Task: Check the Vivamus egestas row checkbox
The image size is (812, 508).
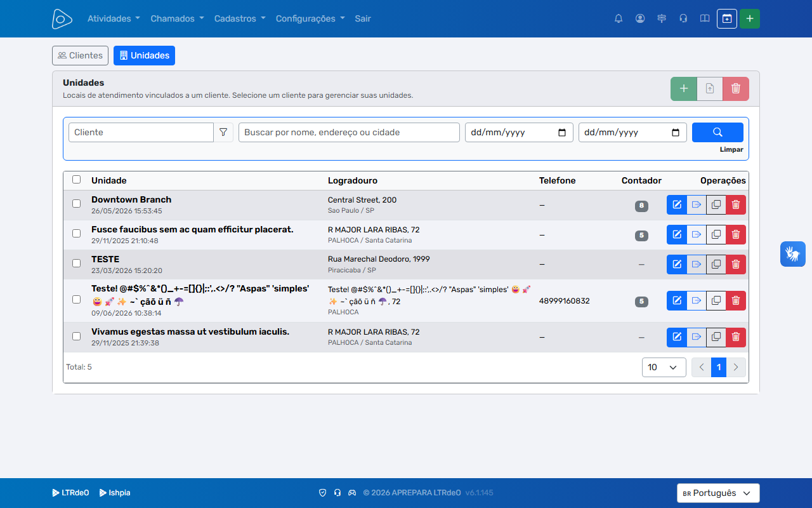Action: 77,337
